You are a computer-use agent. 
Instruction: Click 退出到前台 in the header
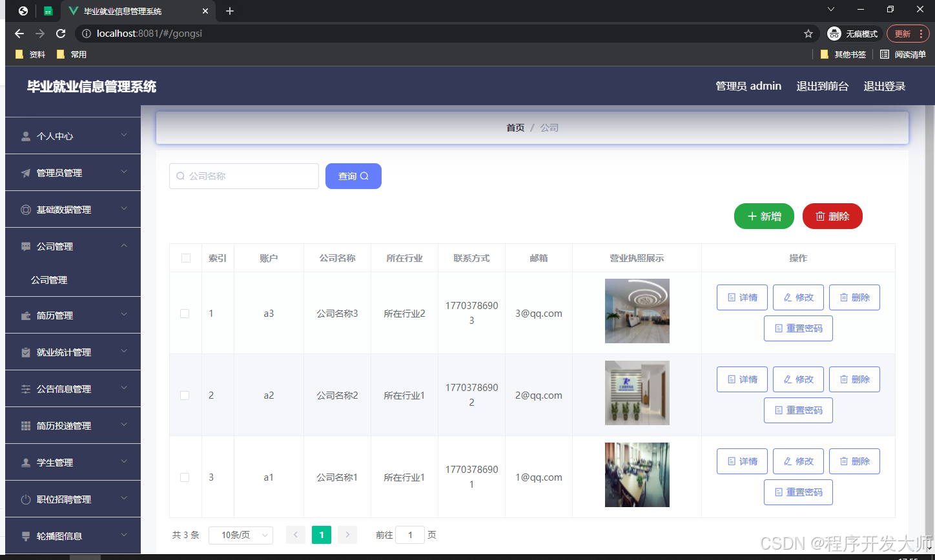click(822, 86)
